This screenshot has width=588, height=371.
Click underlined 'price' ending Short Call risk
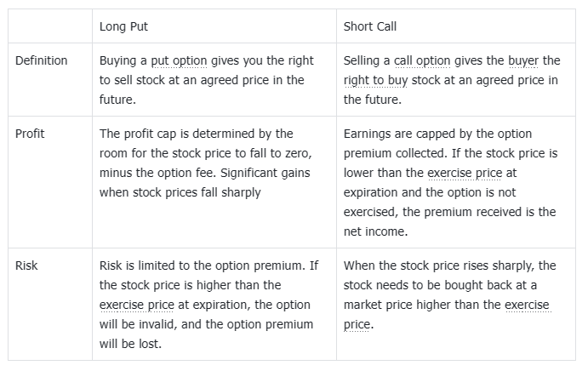point(357,324)
